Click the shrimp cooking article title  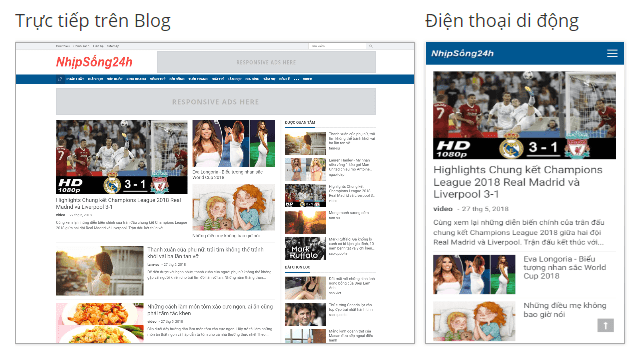click(210, 310)
